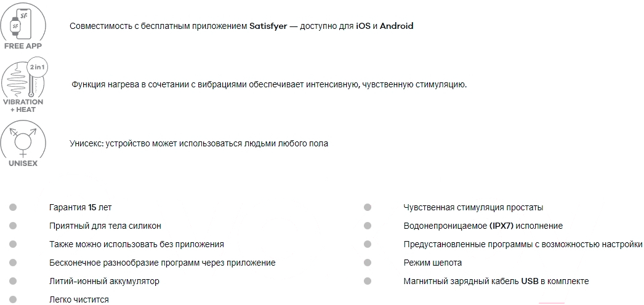Click "Предустановленные программы с возможностью настройки" item

tap(523, 244)
